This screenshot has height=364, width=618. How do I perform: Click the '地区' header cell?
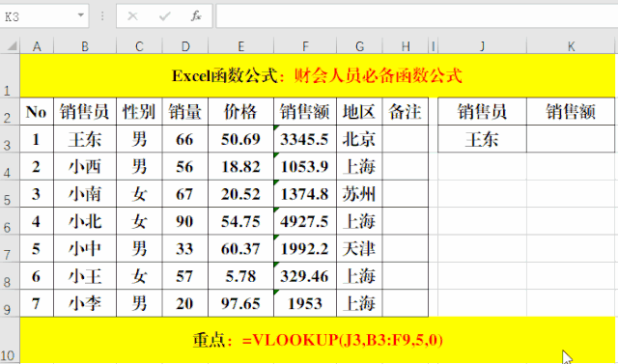[x=359, y=111]
